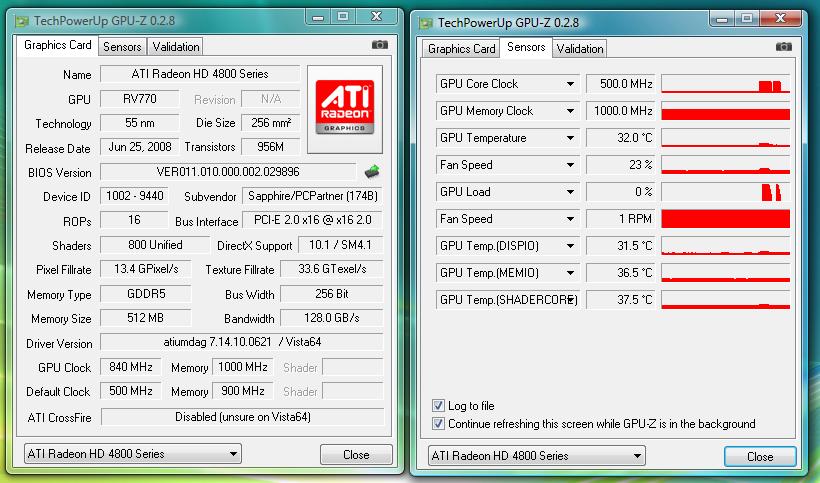Open the GPU Temp.(MEMIO) sensor dropdown
Viewport: 820px width, 483px height.
pyautogui.click(x=571, y=273)
